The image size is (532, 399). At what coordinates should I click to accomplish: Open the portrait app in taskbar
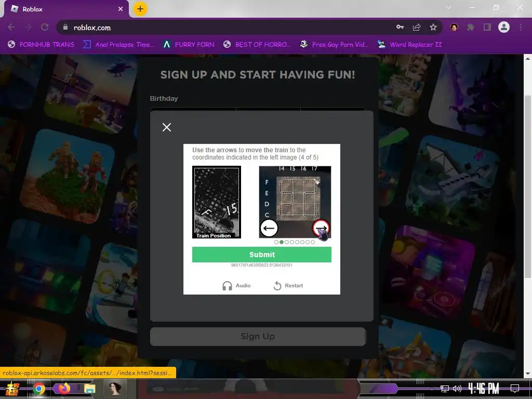pyautogui.click(x=115, y=388)
